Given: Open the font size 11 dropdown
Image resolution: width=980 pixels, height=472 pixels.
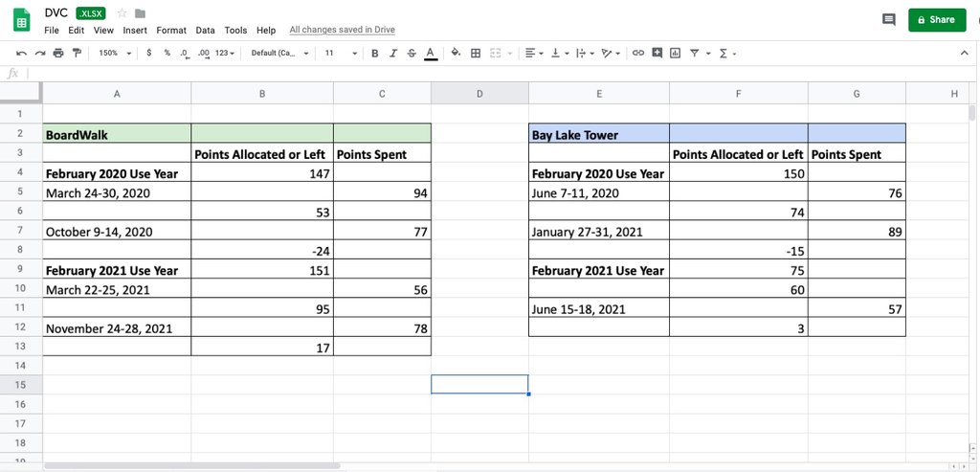Looking at the screenshot, I should (341, 54).
